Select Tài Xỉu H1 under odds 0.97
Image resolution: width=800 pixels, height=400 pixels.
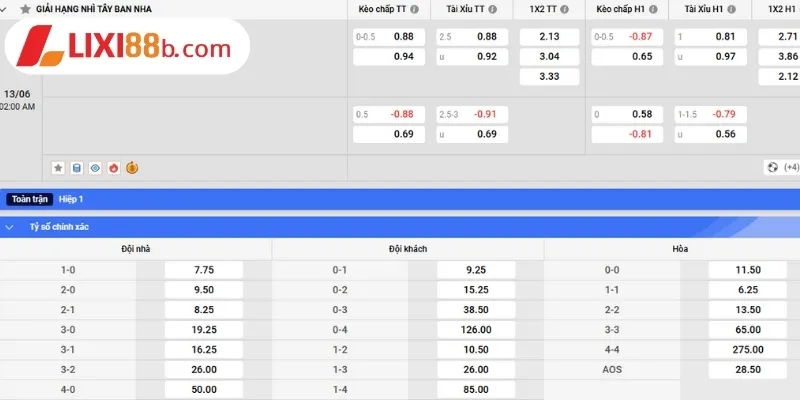click(x=710, y=57)
